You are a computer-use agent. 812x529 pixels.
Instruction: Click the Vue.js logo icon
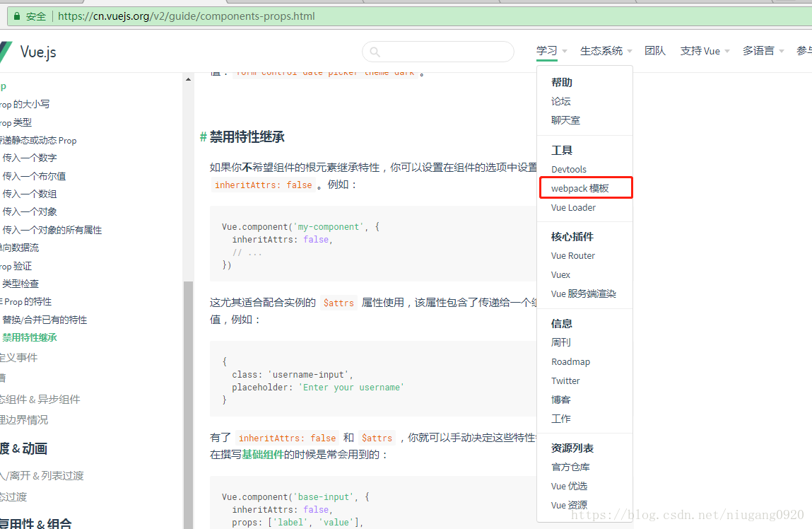tap(5, 52)
